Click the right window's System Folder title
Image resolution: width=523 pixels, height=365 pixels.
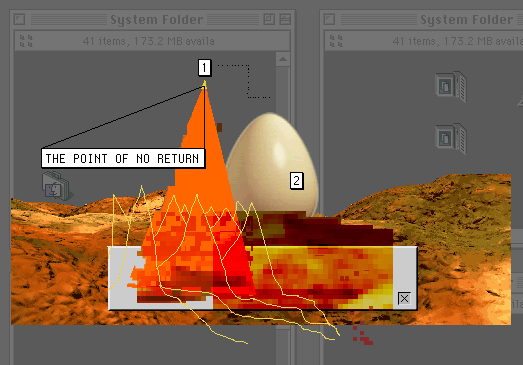point(466,19)
